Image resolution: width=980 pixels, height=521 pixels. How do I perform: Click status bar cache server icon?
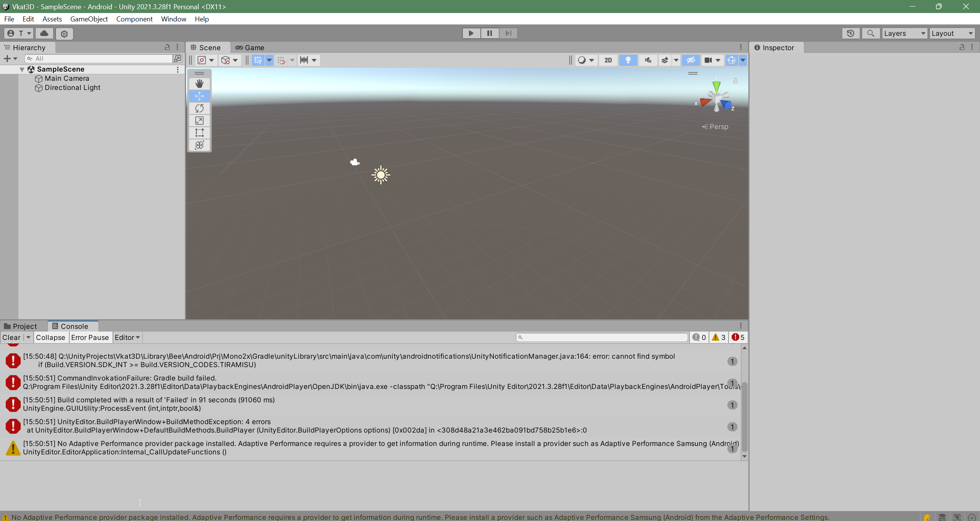tap(942, 517)
